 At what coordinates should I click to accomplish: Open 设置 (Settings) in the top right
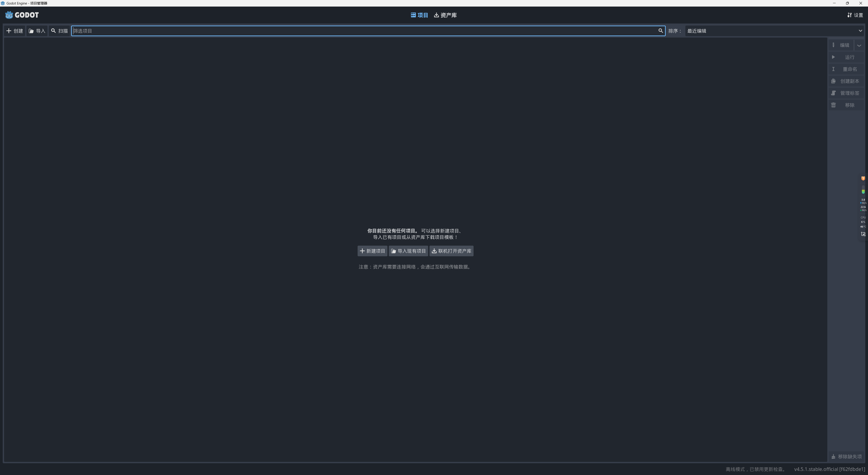(x=855, y=15)
